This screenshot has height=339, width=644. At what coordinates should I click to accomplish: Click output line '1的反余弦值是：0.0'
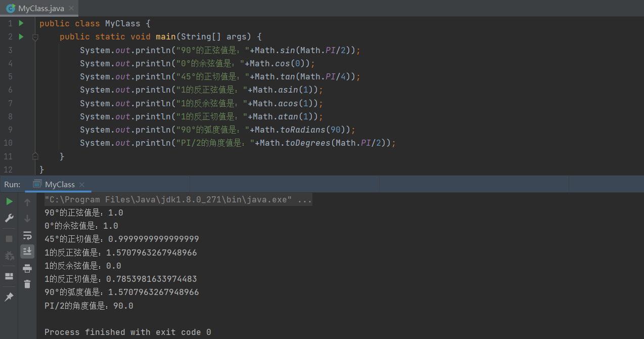pyautogui.click(x=83, y=266)
